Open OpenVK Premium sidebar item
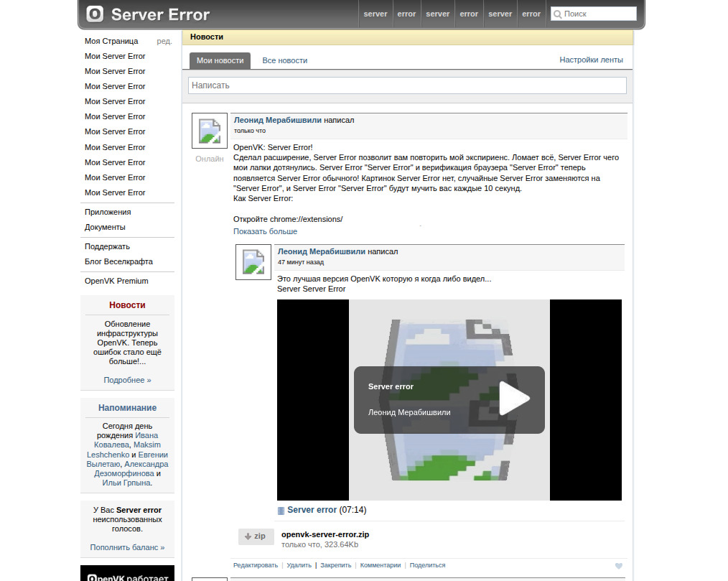The image size is (728, 581). pos(116,281)
